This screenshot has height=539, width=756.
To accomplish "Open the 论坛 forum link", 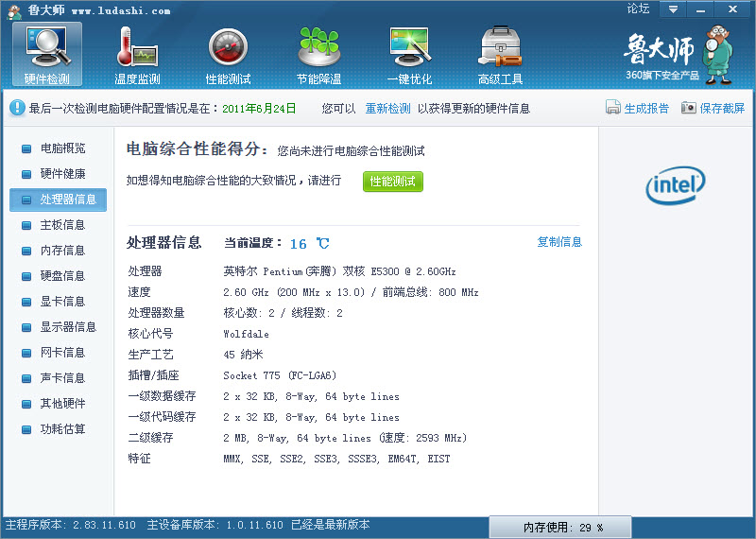I will pos(638,9).
